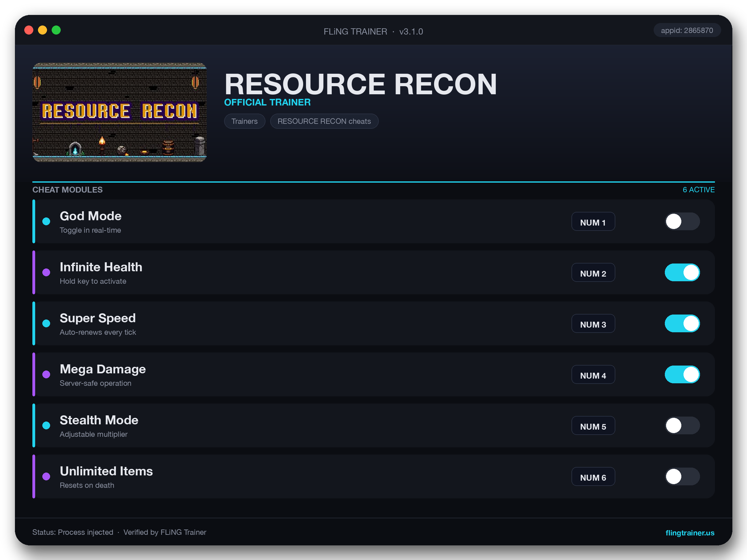Click the 'FLiNG TRAINER · v3.1.0' title text

373,31
